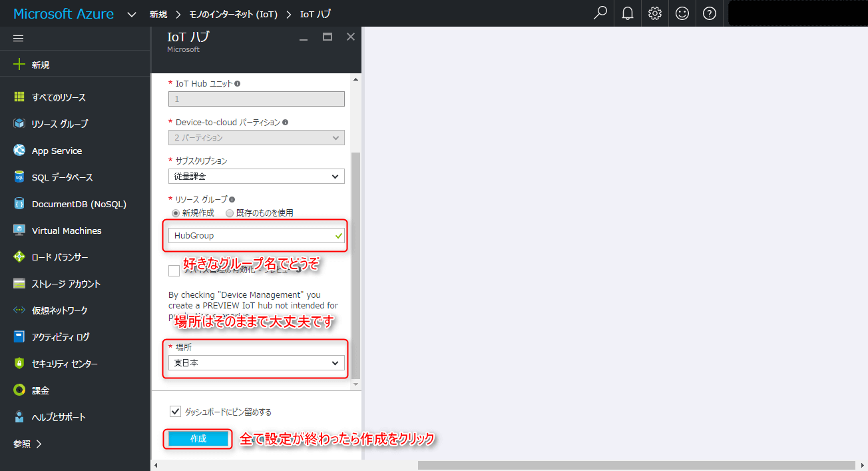Click the horizontal scrollbar at bottom

tap(636, 465)
